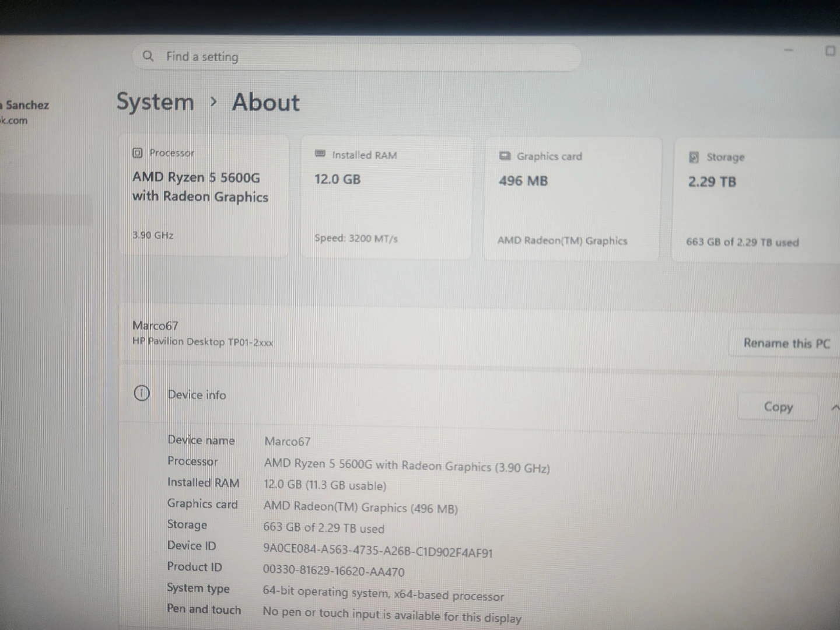Viewport: 840px width, 630px height.
Task: Select HP Pavilion Desktop TP01-2xxx text
Action: click(202, 342)
